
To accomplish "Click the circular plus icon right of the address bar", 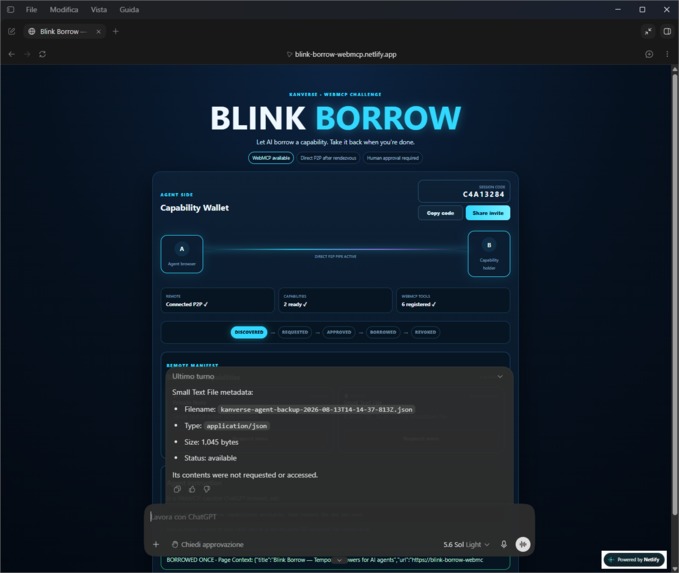I will (x=649, y=54).
